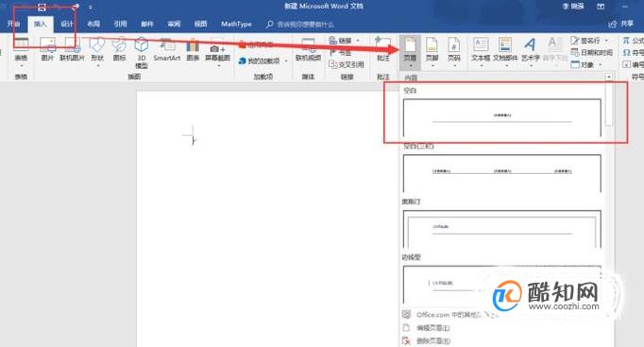
Task: Expand the Signature Line dropdown arrow
Action: 606,41
